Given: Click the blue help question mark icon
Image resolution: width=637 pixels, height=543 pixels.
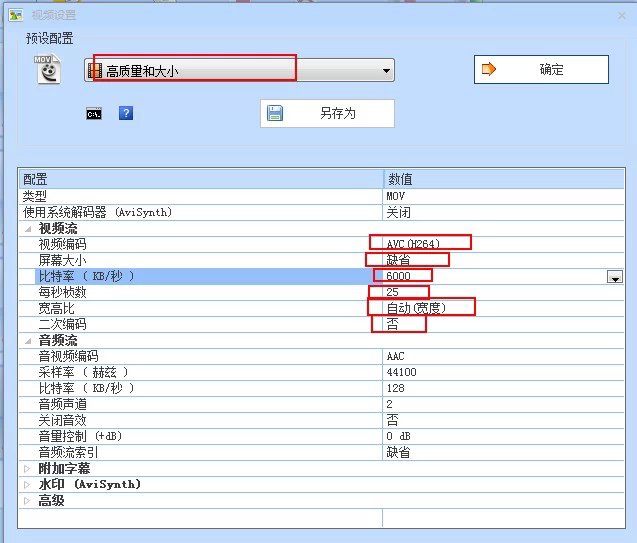Looking at the screenshot, I should (x=126, y=113).
